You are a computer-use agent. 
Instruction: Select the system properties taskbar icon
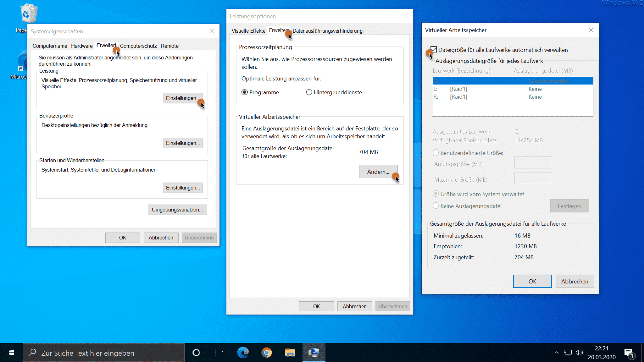pos(314,353)
